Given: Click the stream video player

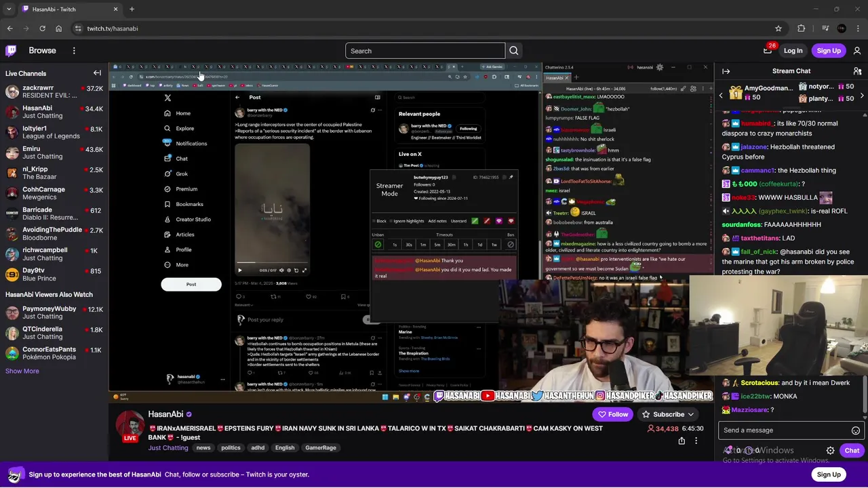Looking at the screenshot, I should pyautogui.click(x=411, y=232).
